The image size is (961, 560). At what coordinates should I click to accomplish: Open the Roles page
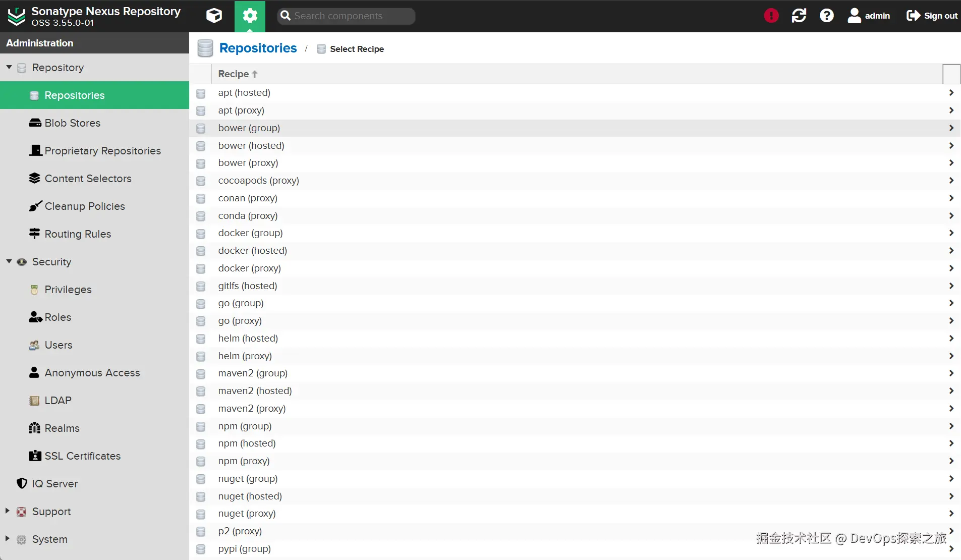click(x=94, y=317)
